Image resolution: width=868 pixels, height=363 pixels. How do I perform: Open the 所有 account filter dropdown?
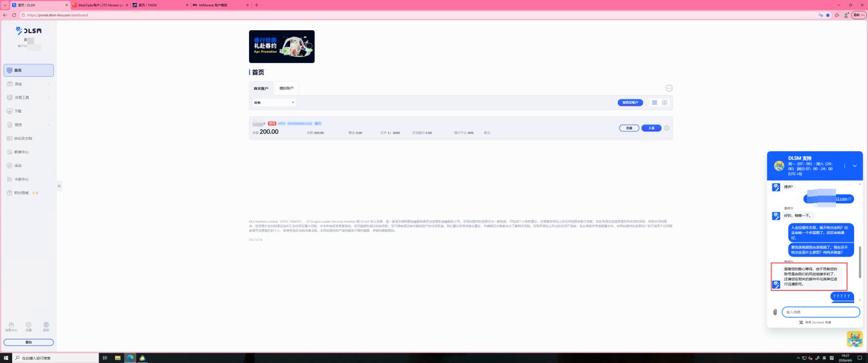click(x=274, y=103)
